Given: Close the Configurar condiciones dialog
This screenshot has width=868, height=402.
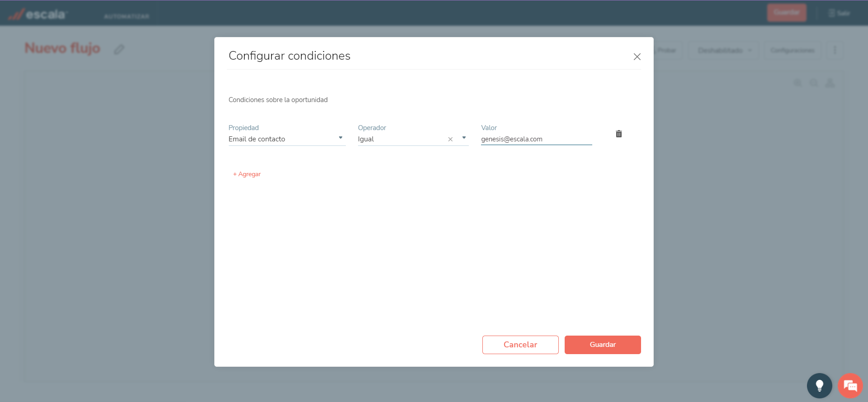Looking at the screenshot, I should pos(637,57).
